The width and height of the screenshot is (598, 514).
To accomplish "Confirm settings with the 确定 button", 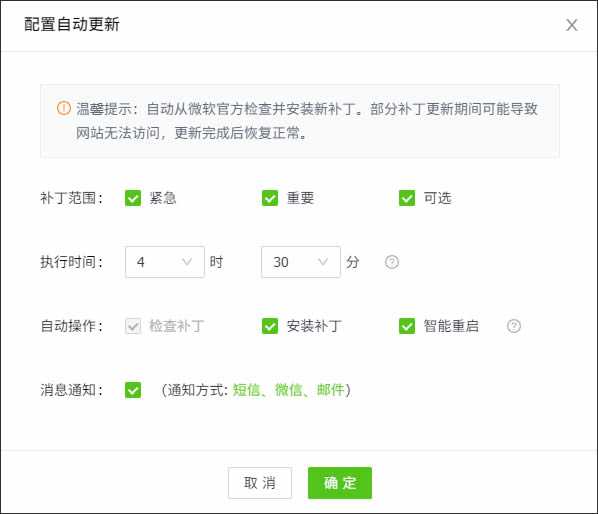I will click(x=340, y=483).
